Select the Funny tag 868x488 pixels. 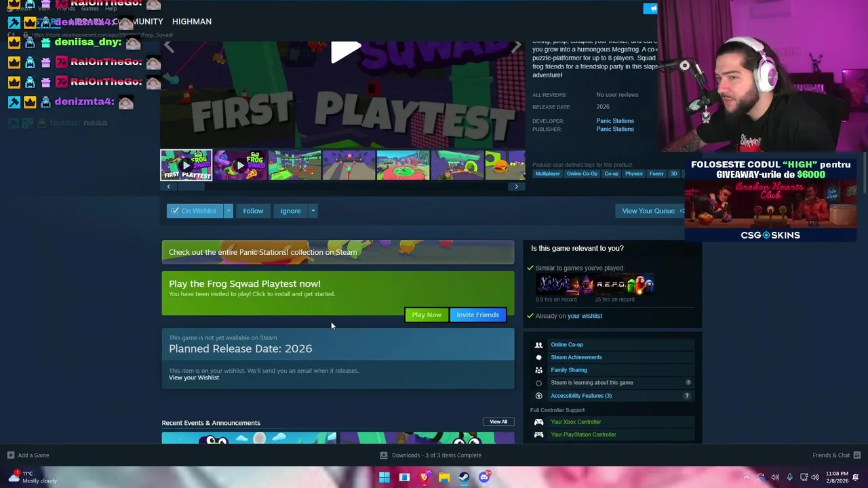(656, 174)
